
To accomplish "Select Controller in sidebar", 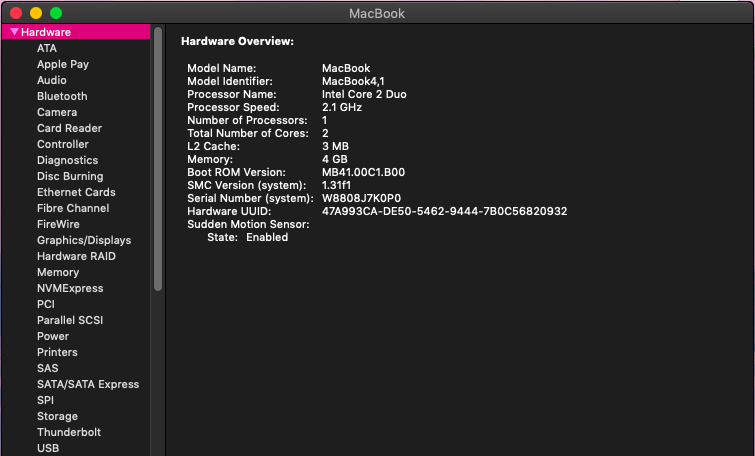I will pos(63,144).
